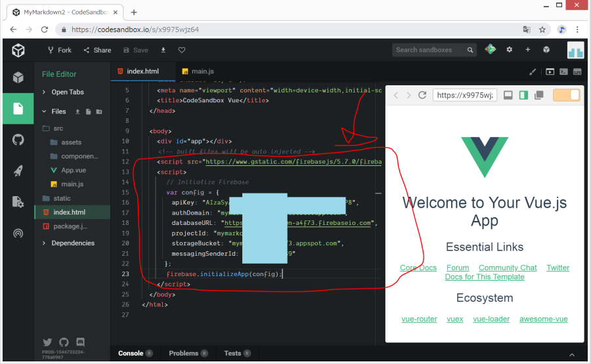Switch to the main.js editor tab
591x364 pixels.
202,71
